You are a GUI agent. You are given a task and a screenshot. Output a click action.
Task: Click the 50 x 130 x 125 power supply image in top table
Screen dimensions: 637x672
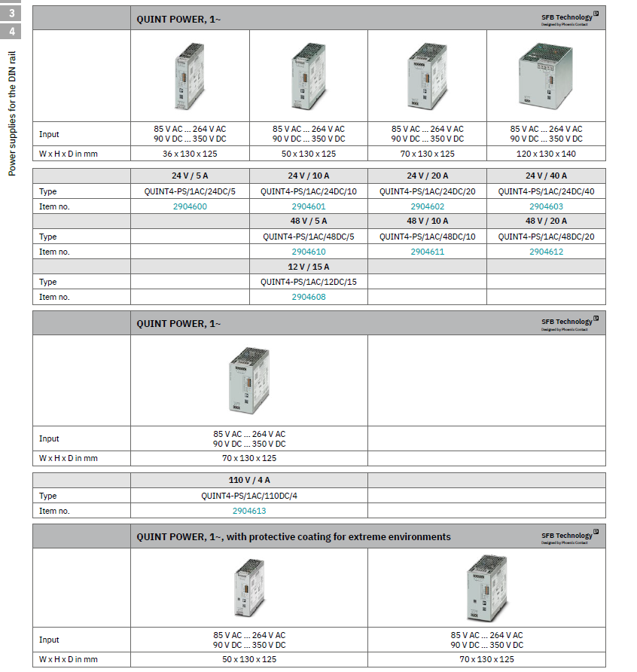309,76
